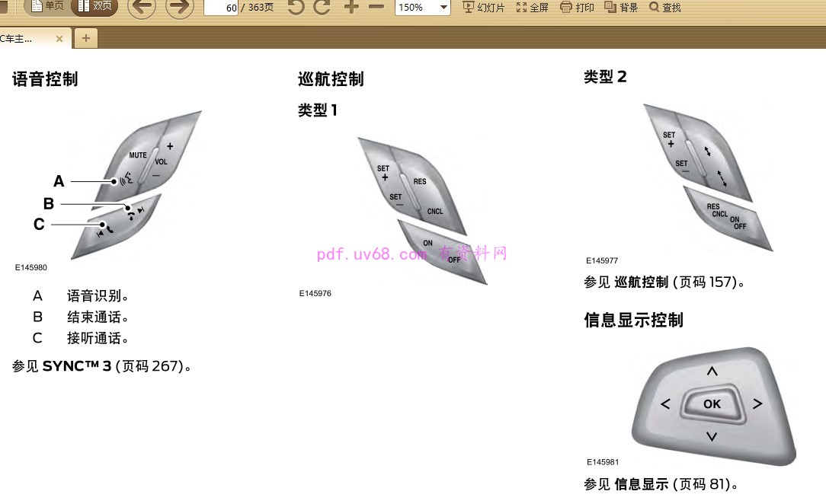Click the page number input field

click(222, 8)
